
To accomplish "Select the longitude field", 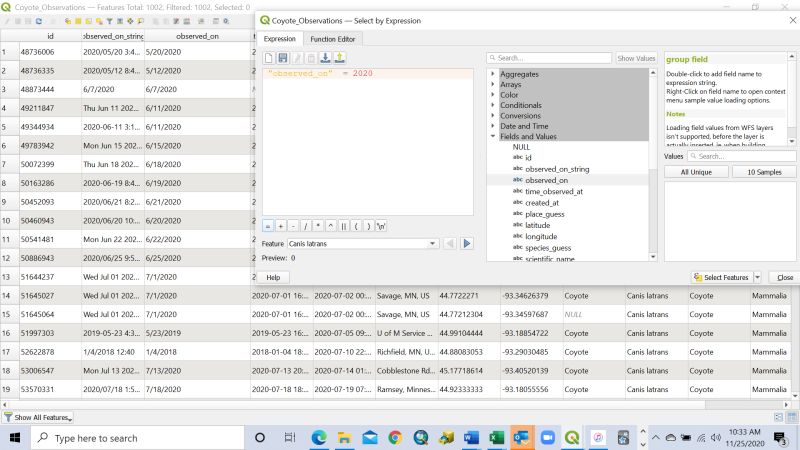I will pyautogui.click(x=541, y=236).
